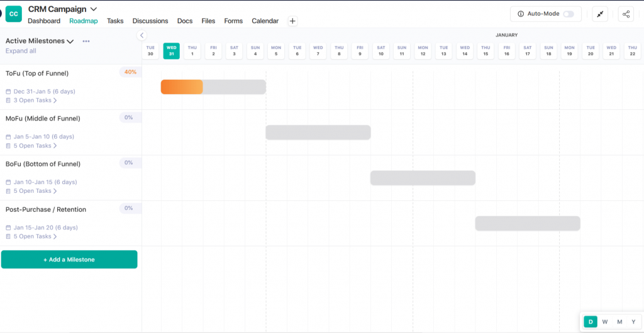Switch to the Files tab
Screen dimensions: 644x333
click(x=208, y=21)
